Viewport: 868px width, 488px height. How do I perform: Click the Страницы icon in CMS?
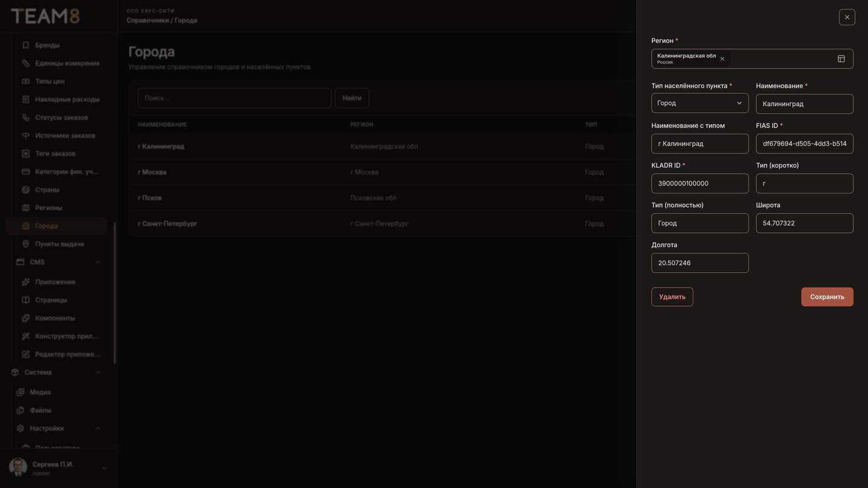click(25, 300)
